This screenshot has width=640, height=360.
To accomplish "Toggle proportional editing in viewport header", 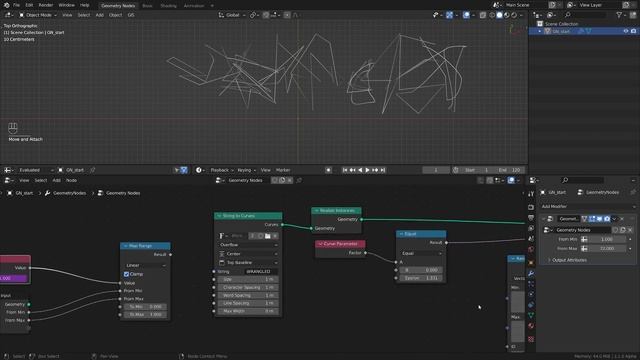I will (287, 15).
